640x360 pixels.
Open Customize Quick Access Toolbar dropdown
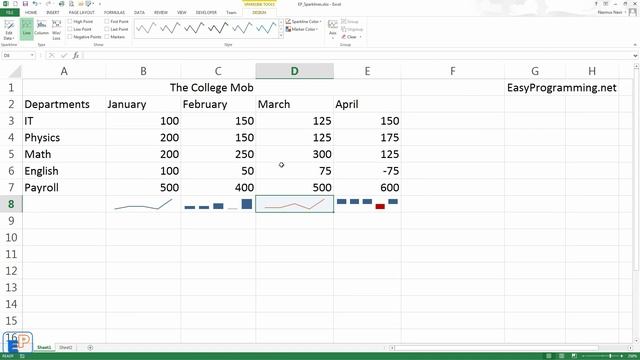100,4
